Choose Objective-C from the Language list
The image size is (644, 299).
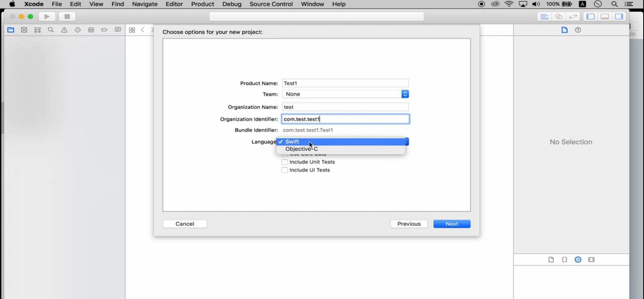coord(341,149)
